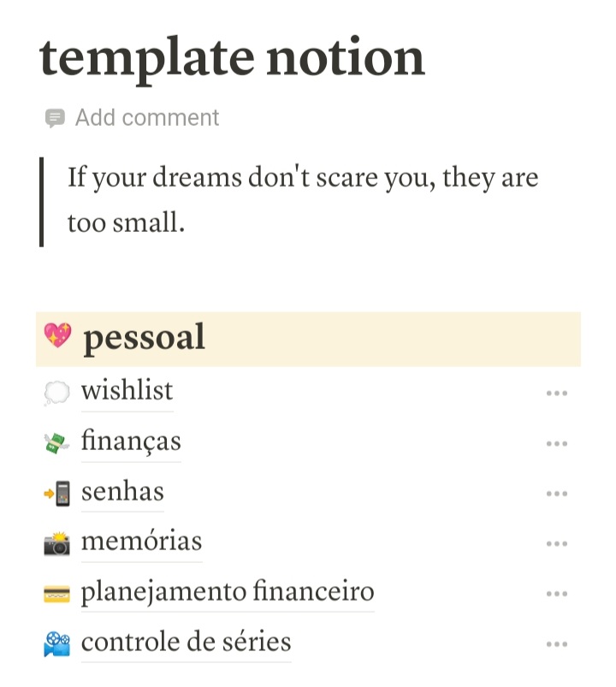Open the controle de séries page
Screen dimensions: 616x687
[x=185, y=642]
